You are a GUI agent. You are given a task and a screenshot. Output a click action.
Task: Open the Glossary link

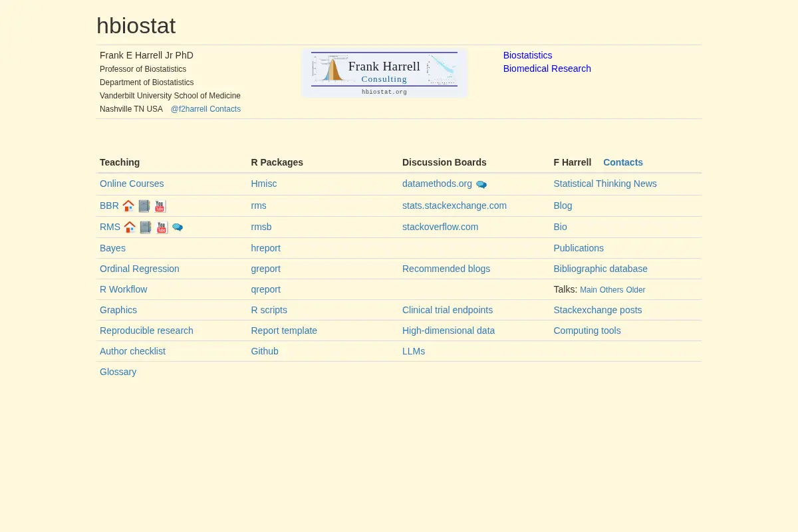(x=118, y=372)
